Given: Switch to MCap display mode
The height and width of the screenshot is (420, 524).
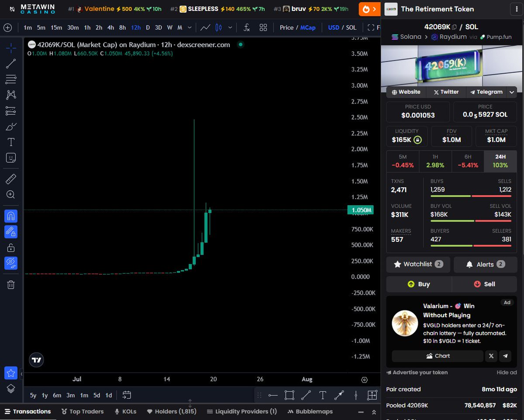Looking at the screenshot, I should (x=308, y=28).
